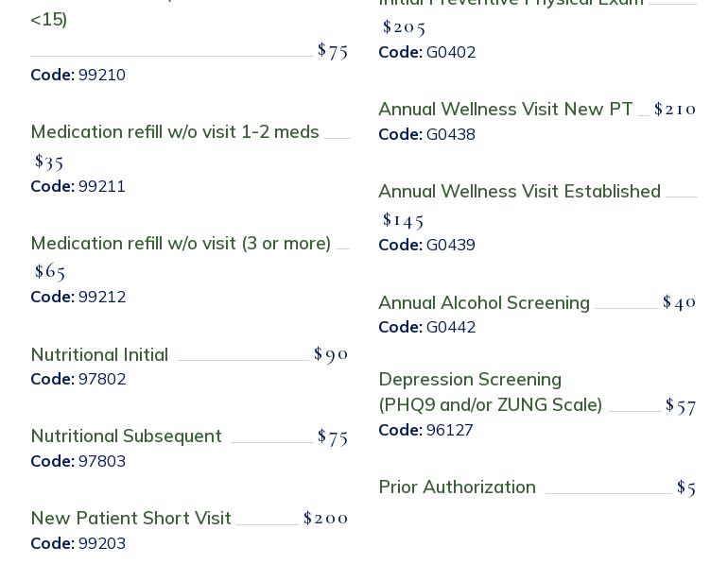Click the "Nutritional Initial" service name
Viewport: 728px width, 564px height.
pyautogui.click(x=99, y=355)
